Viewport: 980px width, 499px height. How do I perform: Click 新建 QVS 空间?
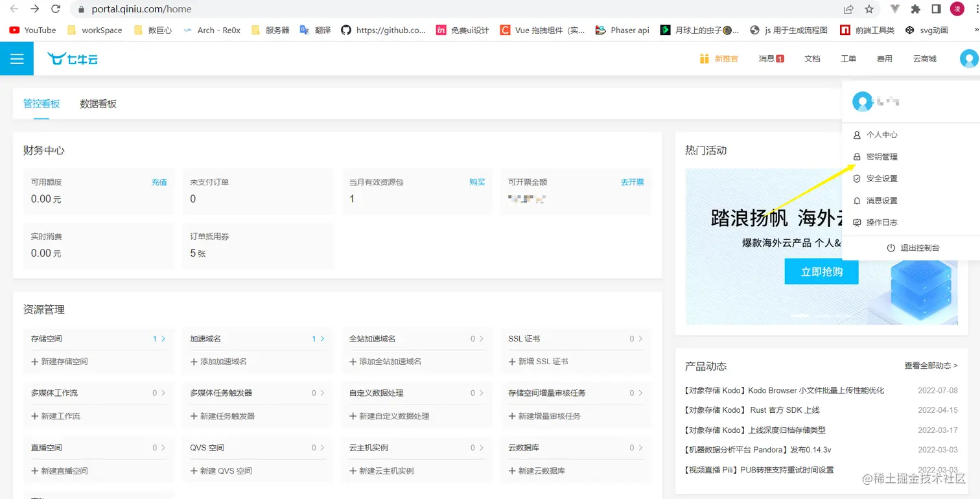(x=221, y=471)
